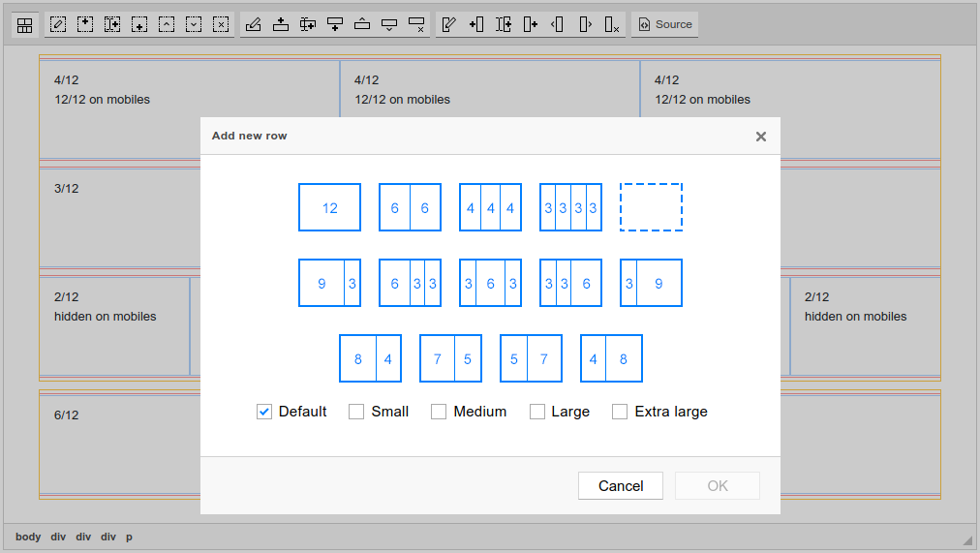The width and height of the screenshot is (980, 553).
Task: Pick the 3-3-3-3 four-column layout
Action: [570, 207]
